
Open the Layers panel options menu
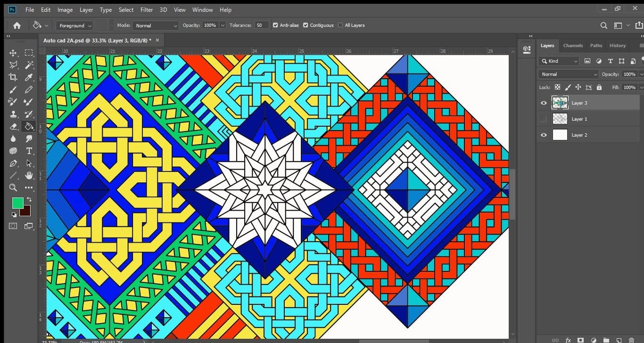point(641,46)
